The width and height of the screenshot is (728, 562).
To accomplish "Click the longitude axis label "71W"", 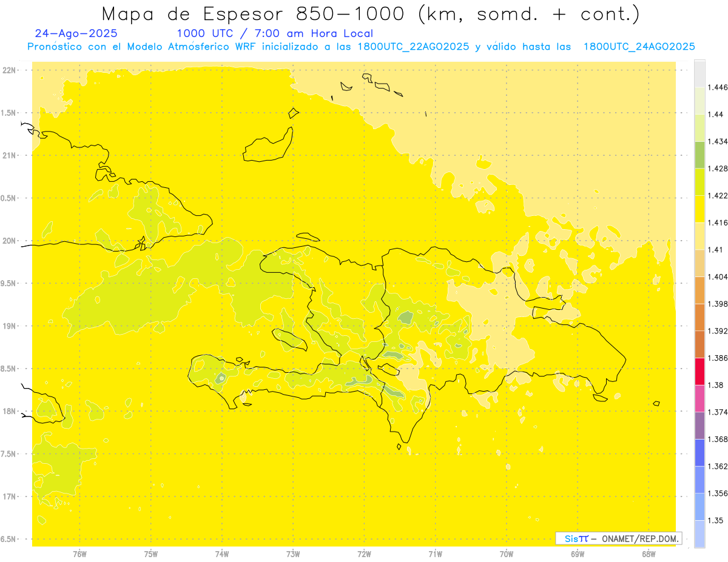I will [x=435, y=554].
